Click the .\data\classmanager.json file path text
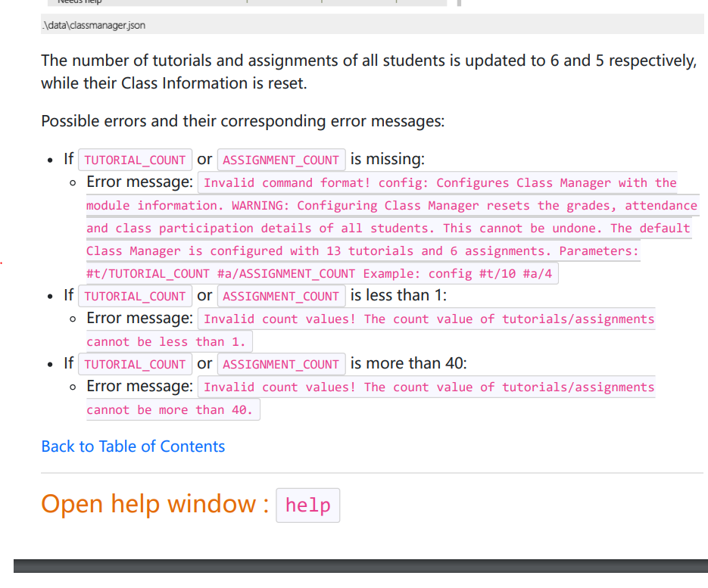 tap(93, 25)
